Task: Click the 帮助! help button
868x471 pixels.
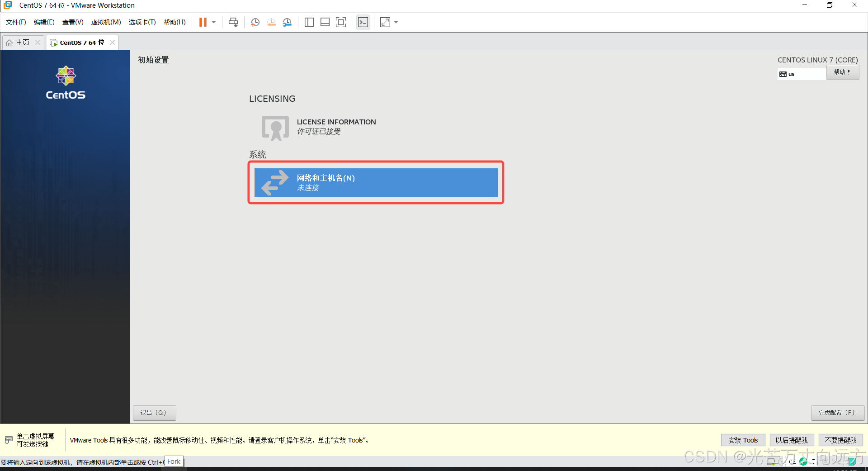Action: tap(842, 72)
